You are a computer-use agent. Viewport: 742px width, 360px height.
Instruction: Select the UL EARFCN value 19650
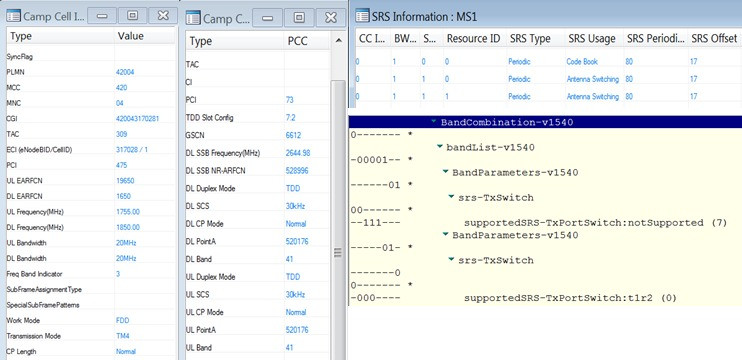coord(125,180)
